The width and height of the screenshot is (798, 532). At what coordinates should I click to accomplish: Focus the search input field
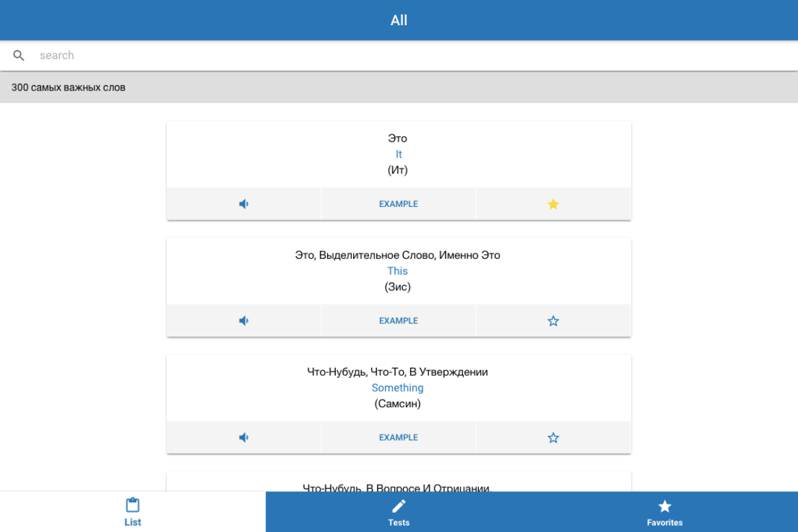tap(412, 56)
